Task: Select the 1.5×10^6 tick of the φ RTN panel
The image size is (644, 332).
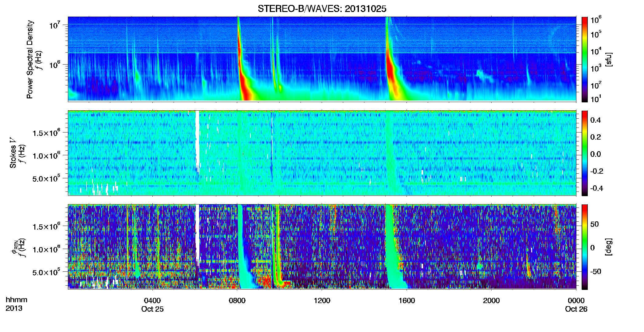Action: [46, 226]
